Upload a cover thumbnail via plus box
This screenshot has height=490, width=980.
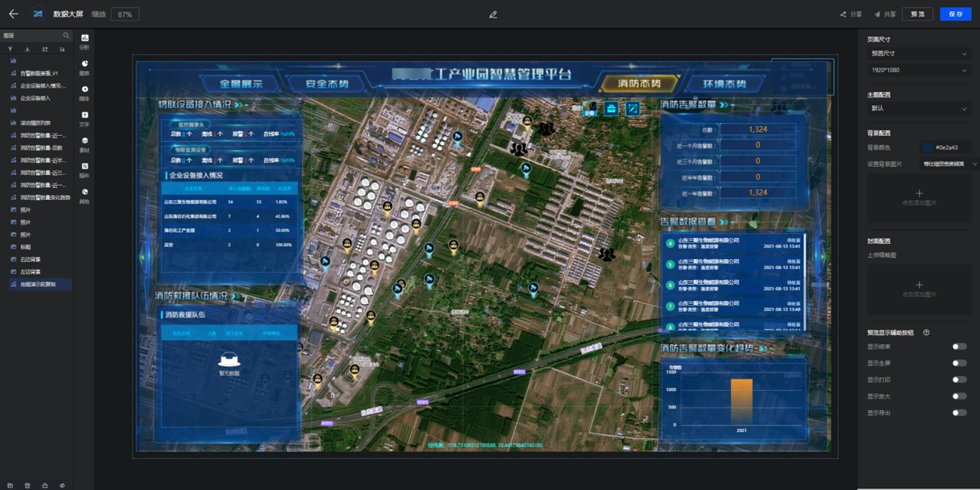[919, 289]
